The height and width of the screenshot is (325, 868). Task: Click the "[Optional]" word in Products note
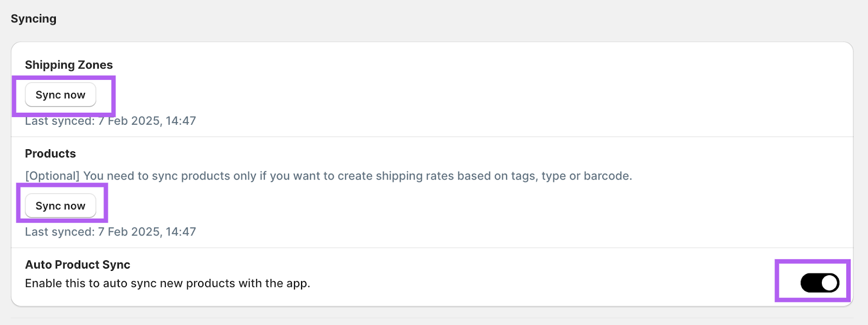[52, 176]
